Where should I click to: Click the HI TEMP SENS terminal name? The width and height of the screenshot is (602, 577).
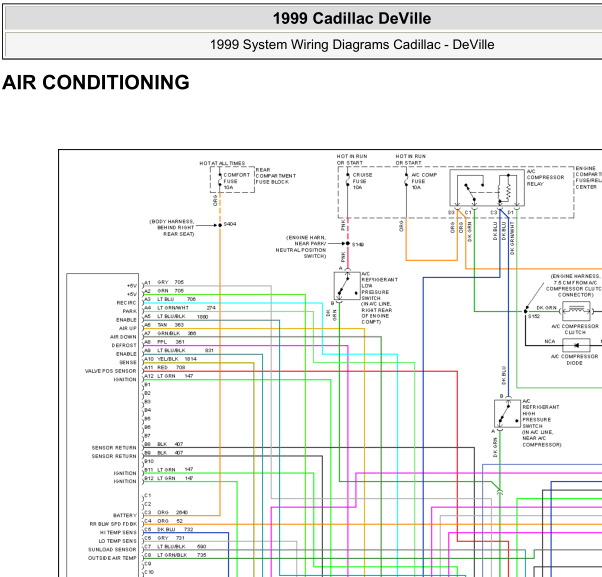click(x=118, y=532)
